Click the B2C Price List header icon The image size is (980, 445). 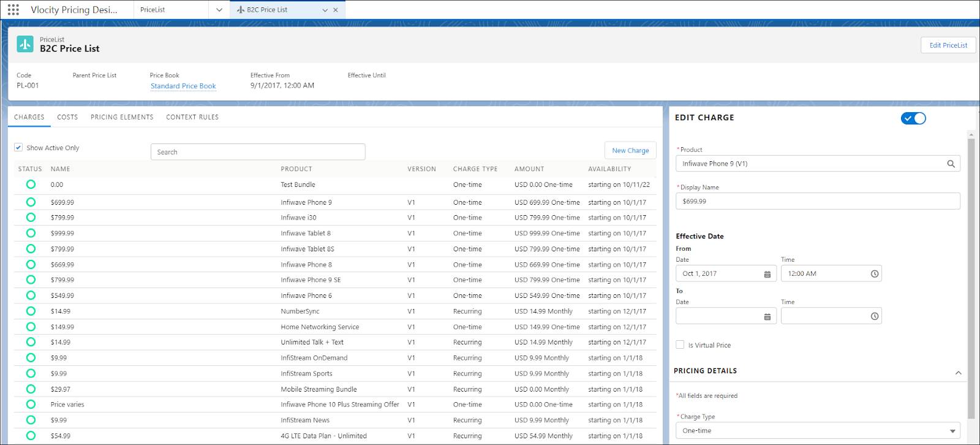[25, 44]
